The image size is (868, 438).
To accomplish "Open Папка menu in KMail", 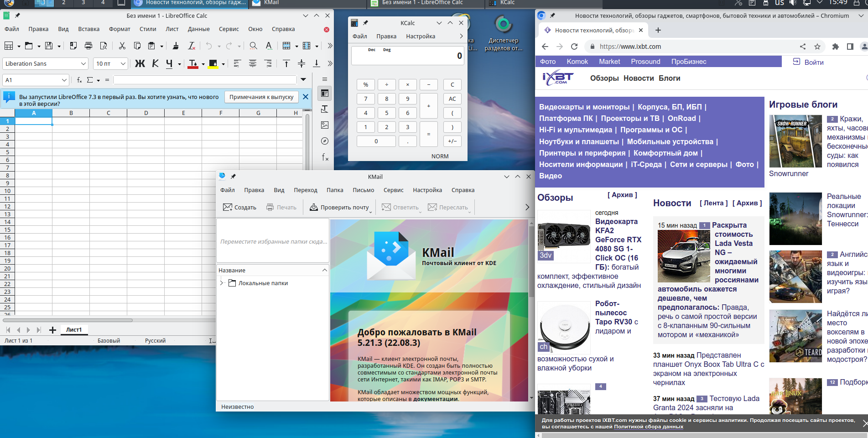I will [335, 190].
